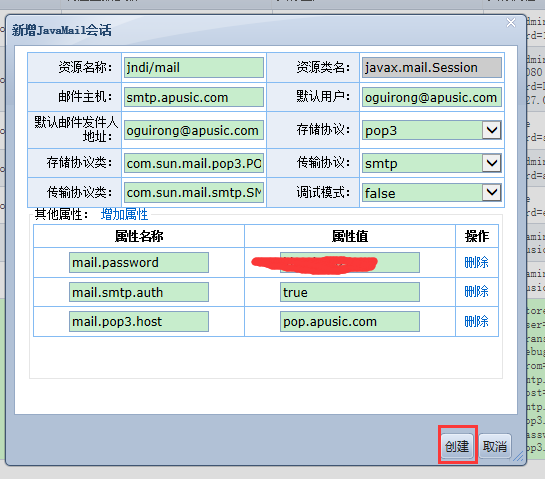Screen dimensions: 545x479
Task: Click the 存储协议类 com.sun.mail.pop3 field
Action: (194, 163)
